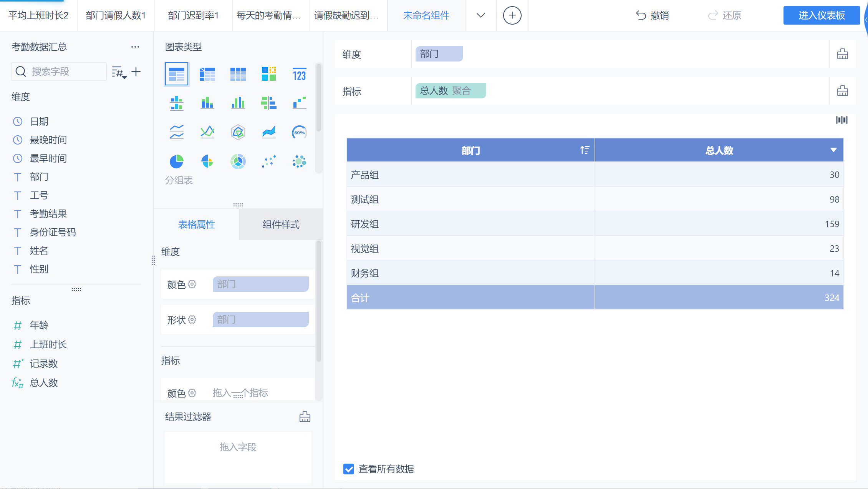Pick the gauge 60% chart icon
Image resolution: width=868 pixels, height=489 pixels.
point(299,133)
